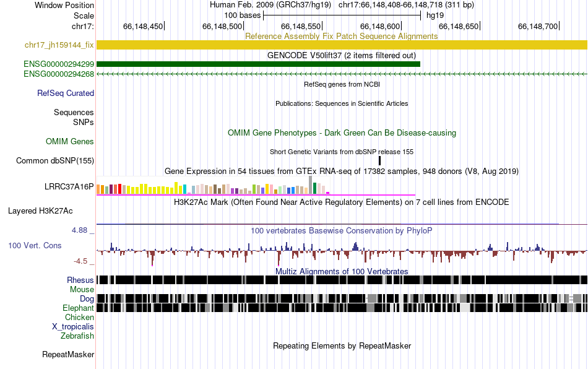This screenshot has width=588, height=369.
Task: Click the 66,148,650 ruler coordinate
Action: point(459,26)
